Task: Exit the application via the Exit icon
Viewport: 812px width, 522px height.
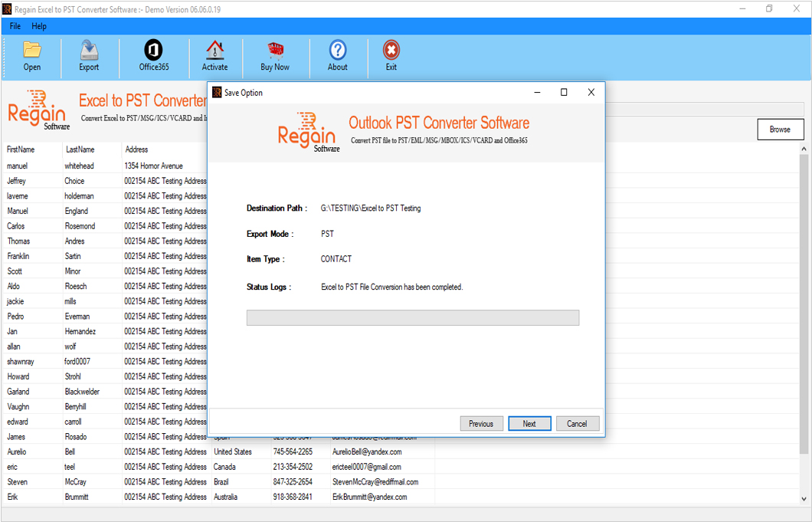Action: click(x=391, y=55)
